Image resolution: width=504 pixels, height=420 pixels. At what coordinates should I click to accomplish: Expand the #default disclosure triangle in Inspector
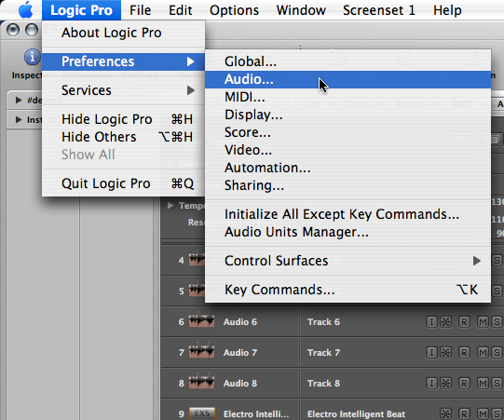(x=19, y=101)
